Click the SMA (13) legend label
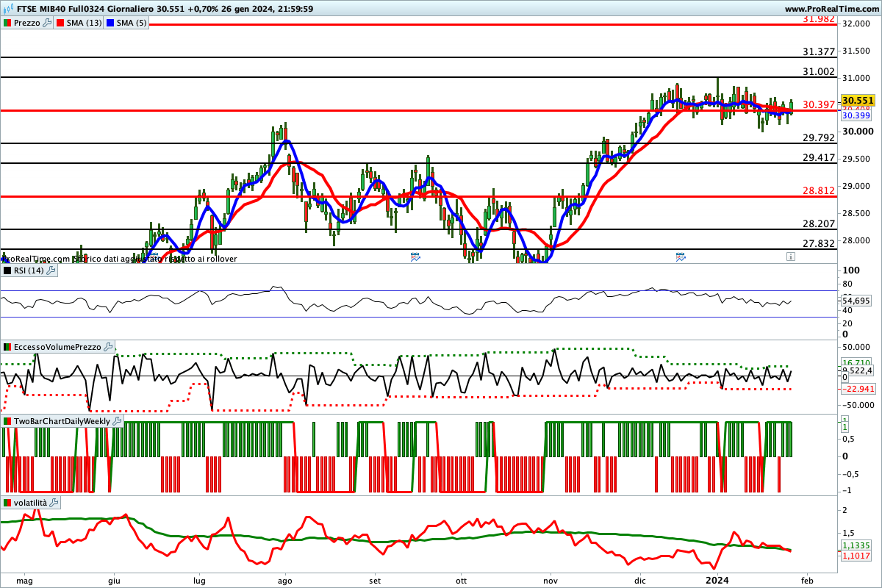This screenshot has height=588, width=882. point(84,23)
